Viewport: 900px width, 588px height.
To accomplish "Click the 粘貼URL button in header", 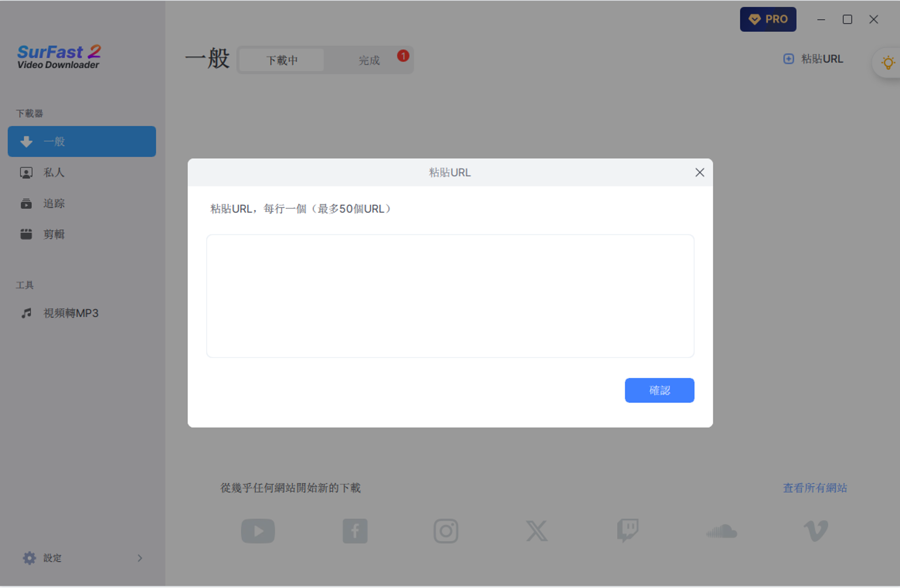I will coord(813,59).
